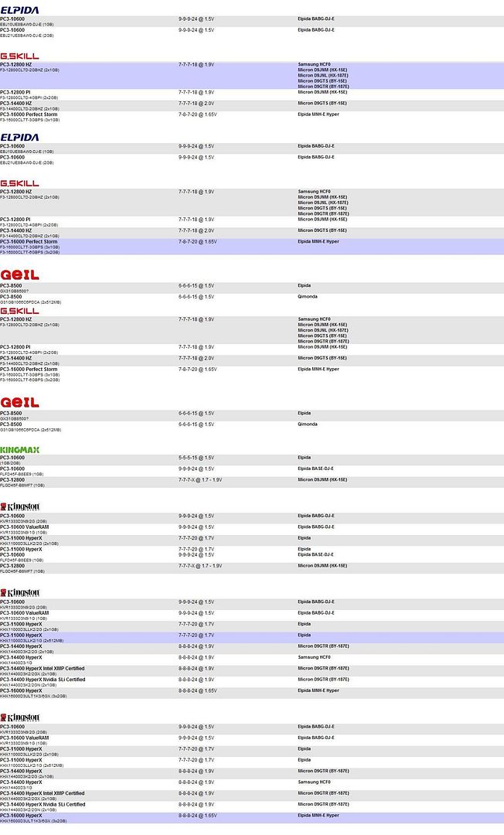
Task: Click "Micron D9GTR (BY-187E)" in the highlighted HZ row
Action: 324,87
